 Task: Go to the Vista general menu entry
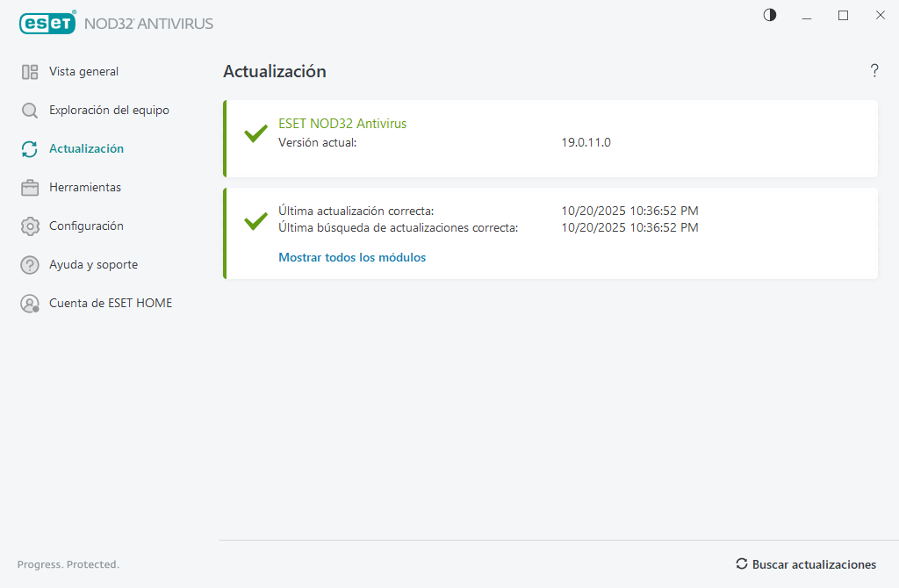click(83, 71)
